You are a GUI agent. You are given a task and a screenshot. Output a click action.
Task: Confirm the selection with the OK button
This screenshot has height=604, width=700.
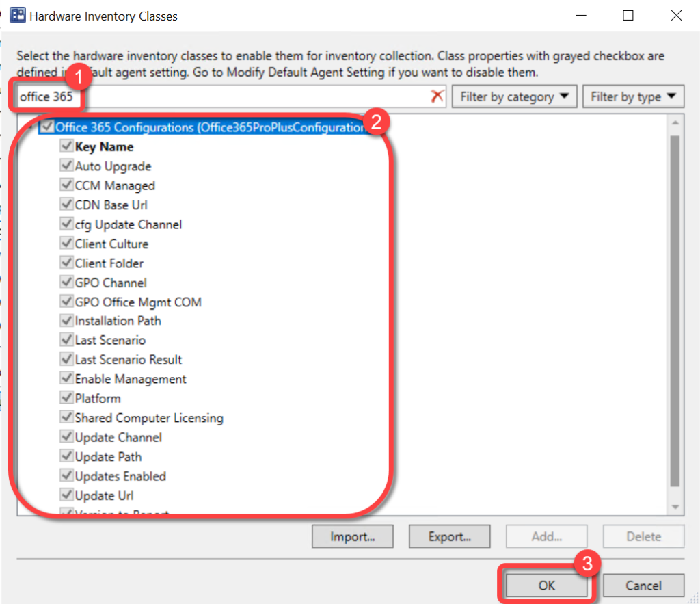pos(546,586)
